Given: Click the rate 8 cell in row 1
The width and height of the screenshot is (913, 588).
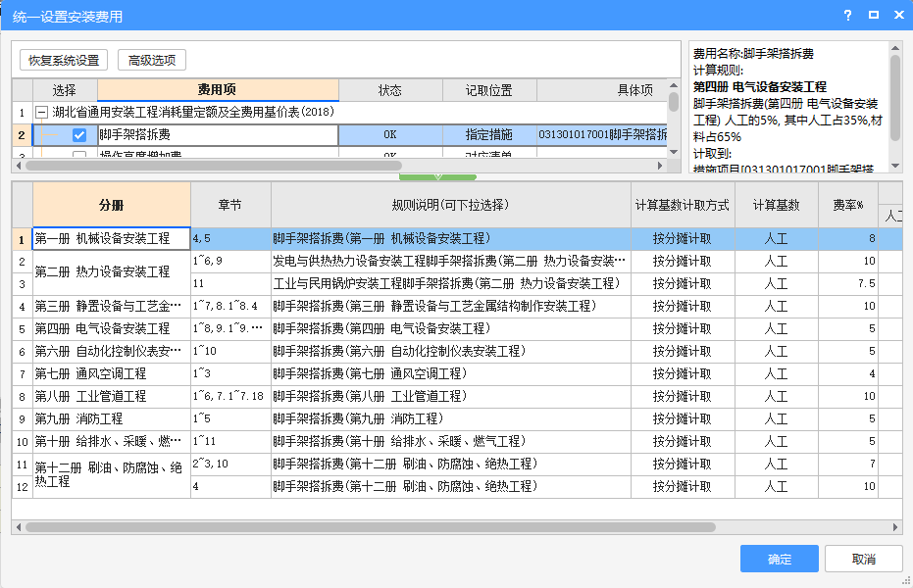Looking at the screenshot, I should pyautogui.click(x=847, y=238).
